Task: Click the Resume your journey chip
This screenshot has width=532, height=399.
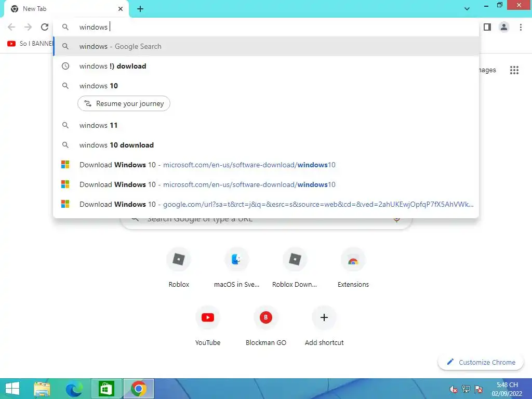Action: (x=124, y=103)
